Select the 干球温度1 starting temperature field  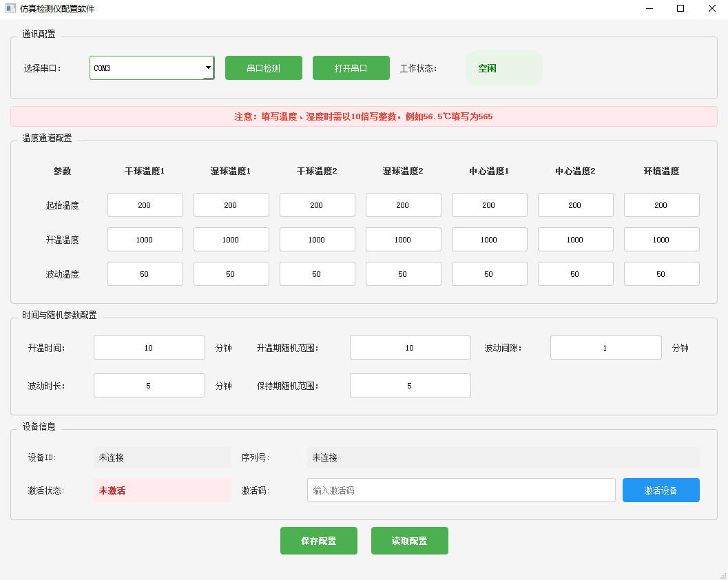(x=145, y=205)
